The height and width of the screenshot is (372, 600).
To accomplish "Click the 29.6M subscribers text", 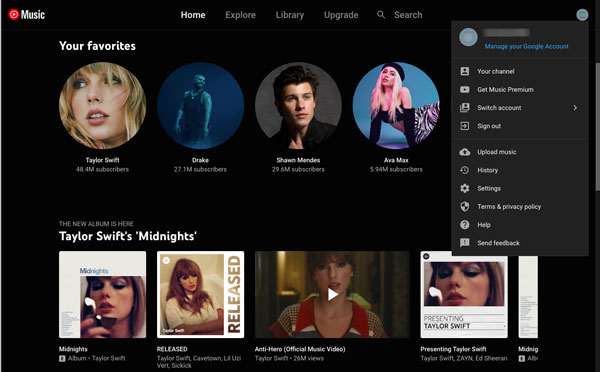I will [x=298, y=169].
